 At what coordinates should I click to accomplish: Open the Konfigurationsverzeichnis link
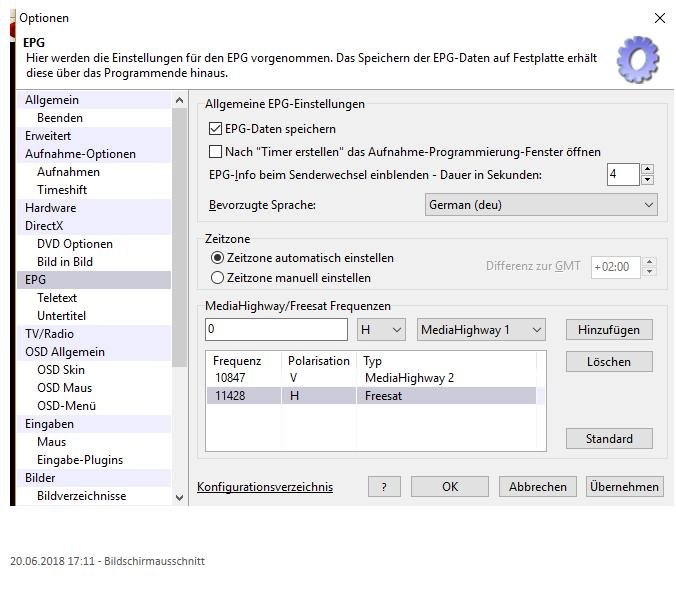[265, 487]
